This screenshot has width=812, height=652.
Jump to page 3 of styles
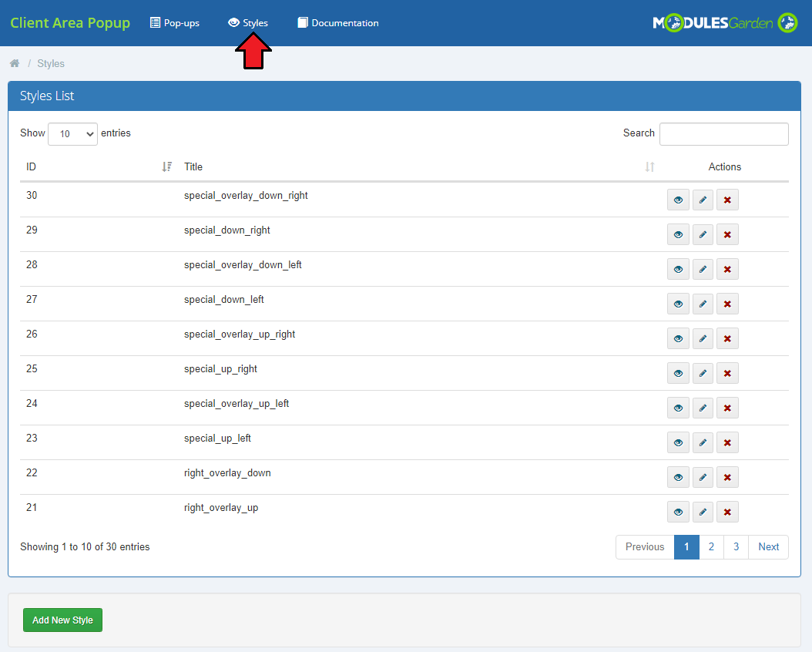click(736, 547)
